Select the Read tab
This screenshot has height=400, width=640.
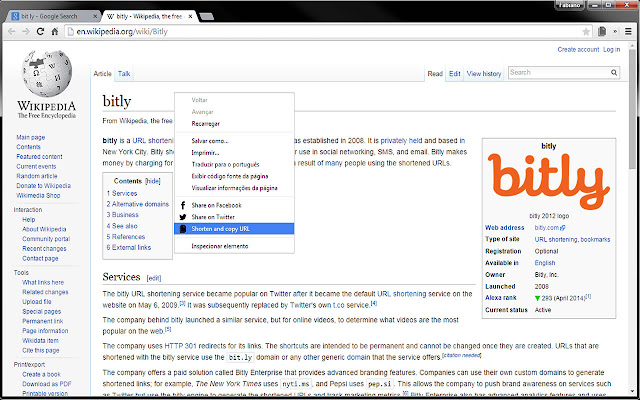[435, 74]
